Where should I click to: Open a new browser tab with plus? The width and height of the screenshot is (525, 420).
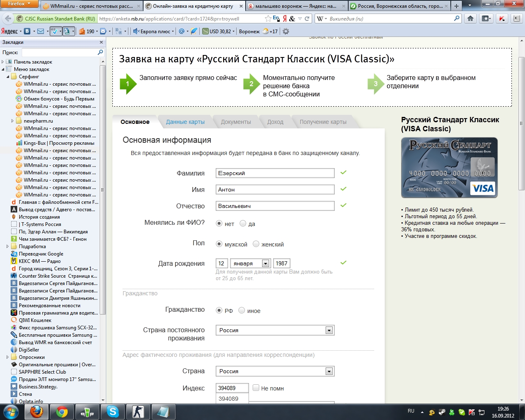457,6
